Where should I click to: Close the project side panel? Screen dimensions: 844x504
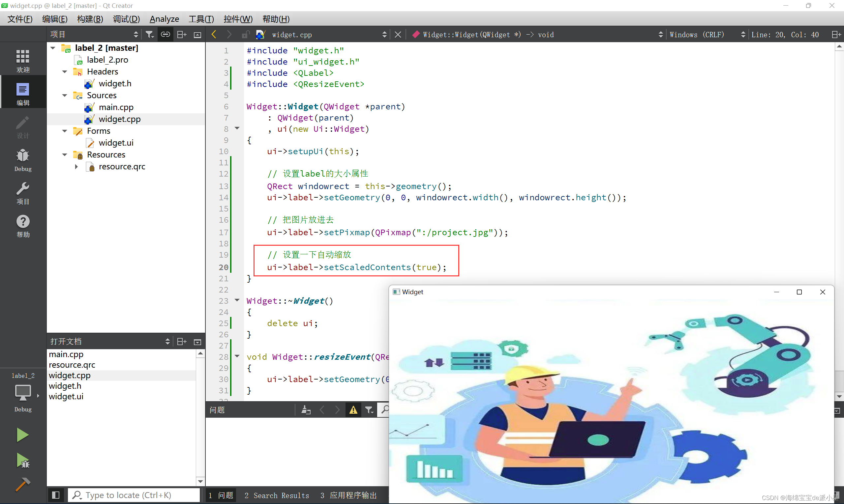tap(197, 35)
